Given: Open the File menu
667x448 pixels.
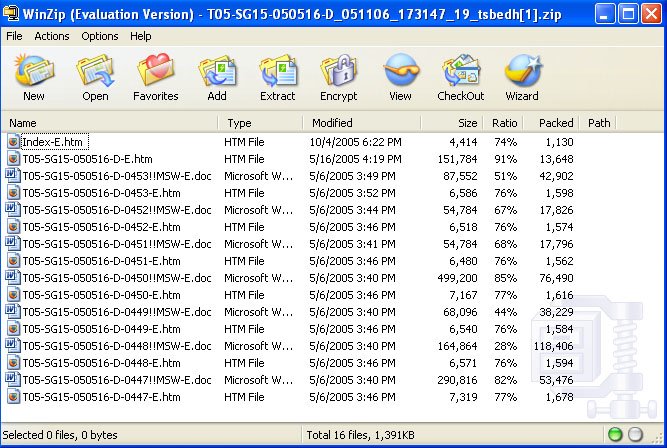Looking at the screenshot, I should pyautogui.click(x=14, y=36).
